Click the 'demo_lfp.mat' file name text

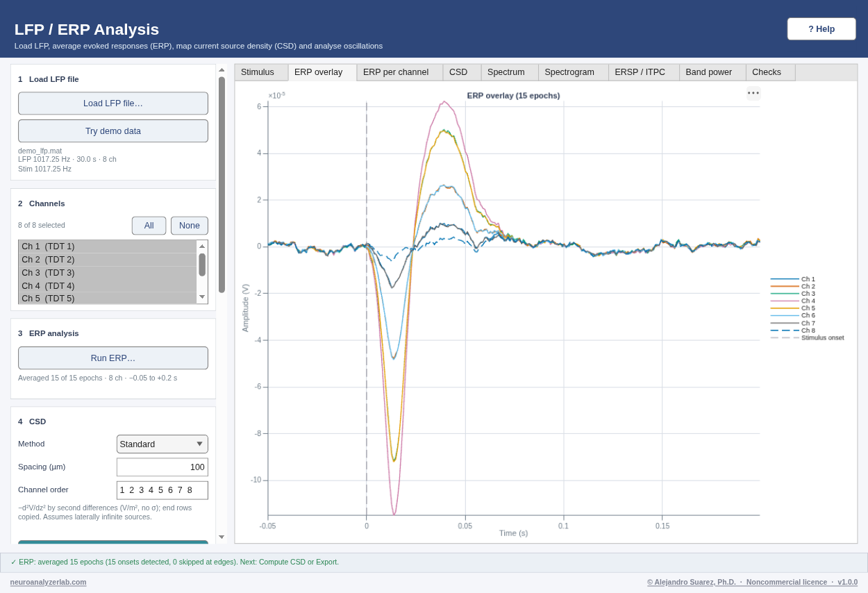tap(40, 151)
